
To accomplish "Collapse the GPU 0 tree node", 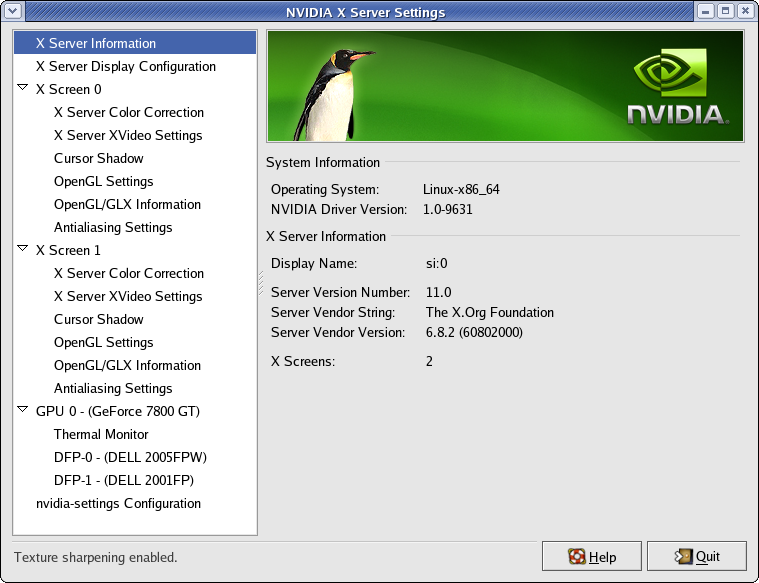I will click(22, 410).
